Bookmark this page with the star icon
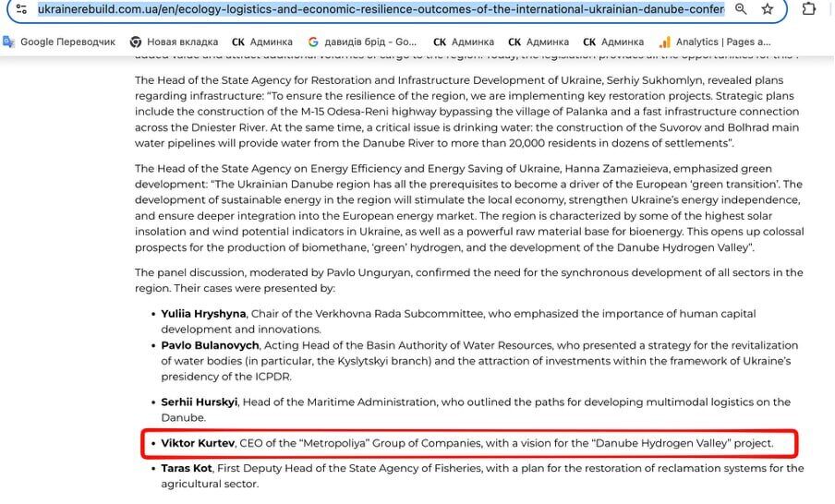This screenshot has height=504, width=835. click(767, 9)
